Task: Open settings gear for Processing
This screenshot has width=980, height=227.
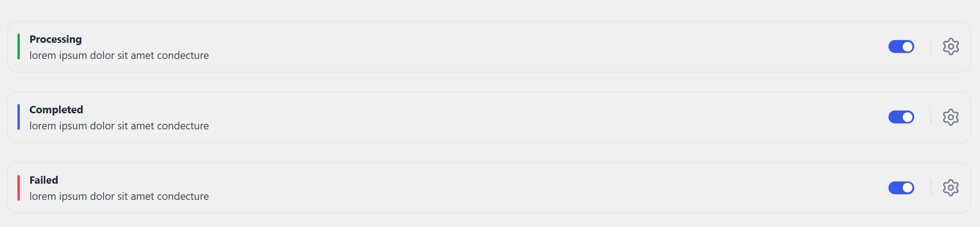Action: click(951, 47)
